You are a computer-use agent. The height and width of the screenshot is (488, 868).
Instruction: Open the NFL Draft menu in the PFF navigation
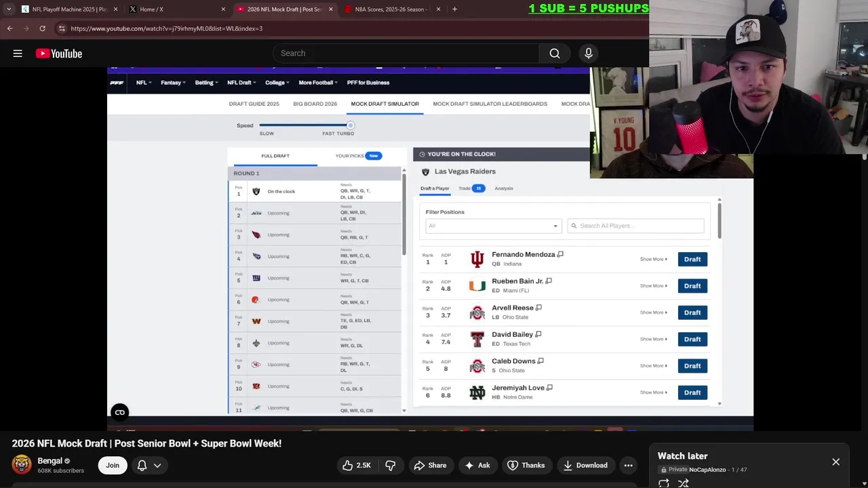click(x=241, y=83)
